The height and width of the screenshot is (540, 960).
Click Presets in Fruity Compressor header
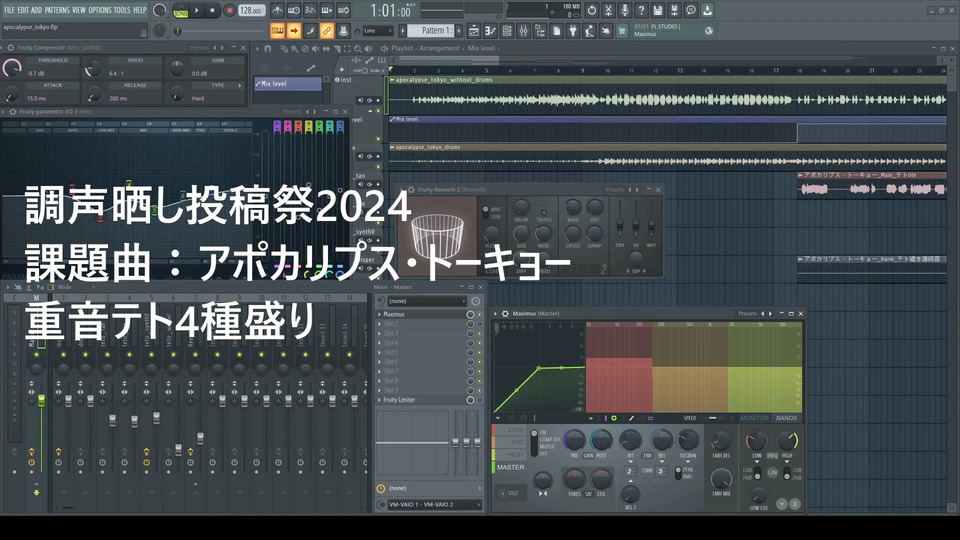coord(200,48)
